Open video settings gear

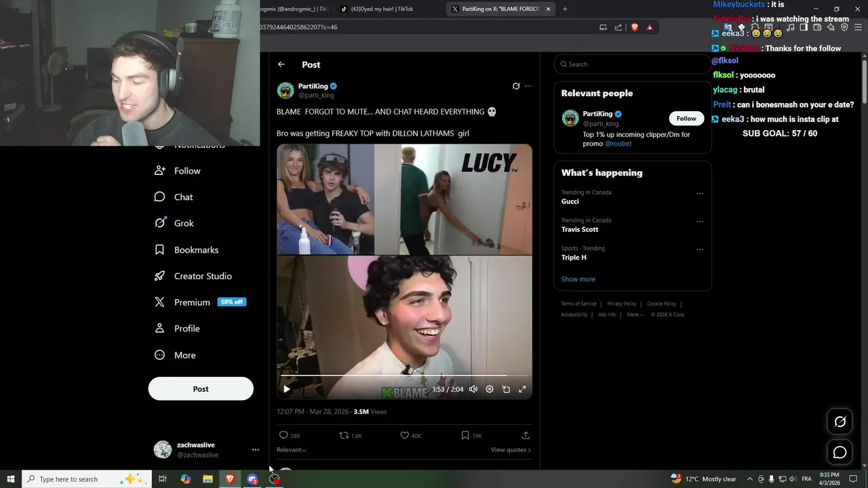(x=490, y=389)
